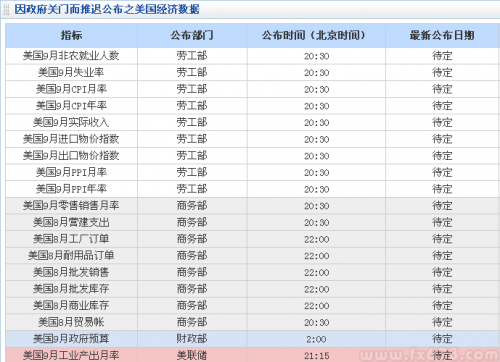Screen dimensions: 500x362
Task: Select the 美国9月CPI月率 cell
Action: coord(71,89)
